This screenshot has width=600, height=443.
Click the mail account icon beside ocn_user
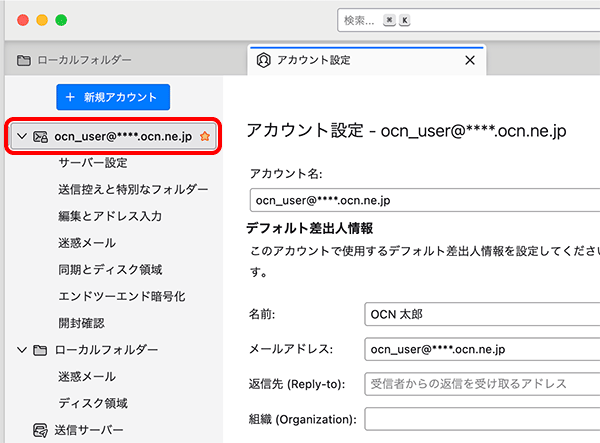(x=41, y=136)
